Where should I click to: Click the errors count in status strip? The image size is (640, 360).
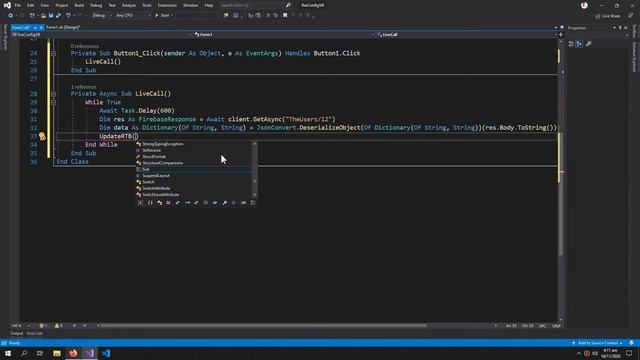(x=43, y=326)
